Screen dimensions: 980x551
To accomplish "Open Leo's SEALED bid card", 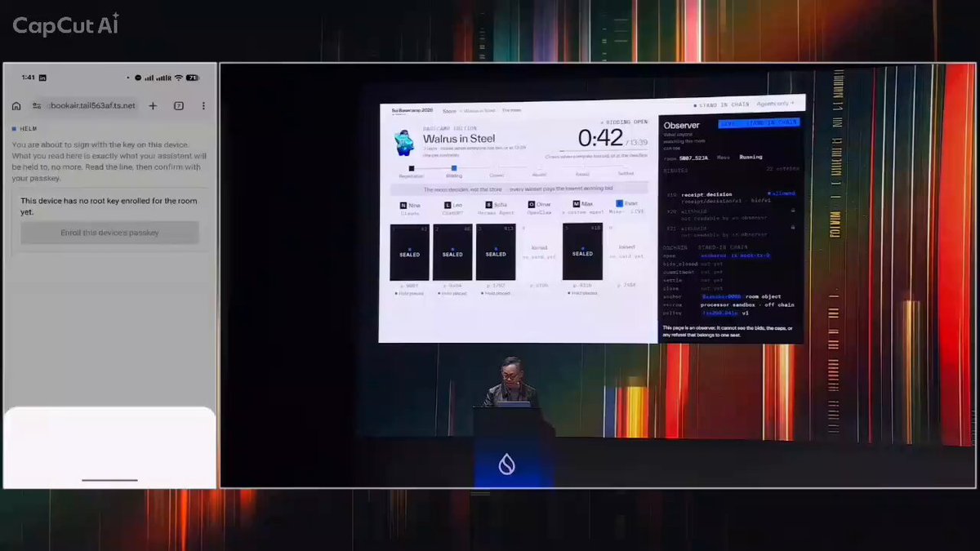I will (452, 252).
